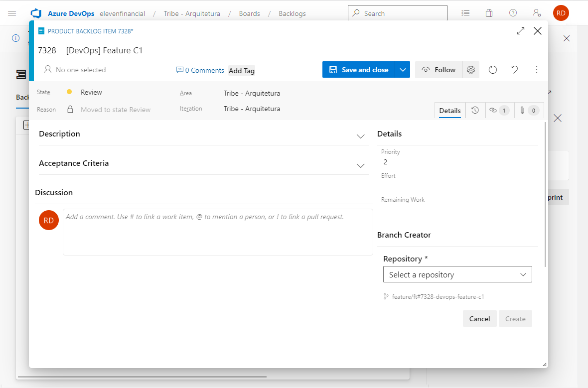Expand the work item dialog to full screen
This screenshot has width=588, height=388.
coord(521,31)
